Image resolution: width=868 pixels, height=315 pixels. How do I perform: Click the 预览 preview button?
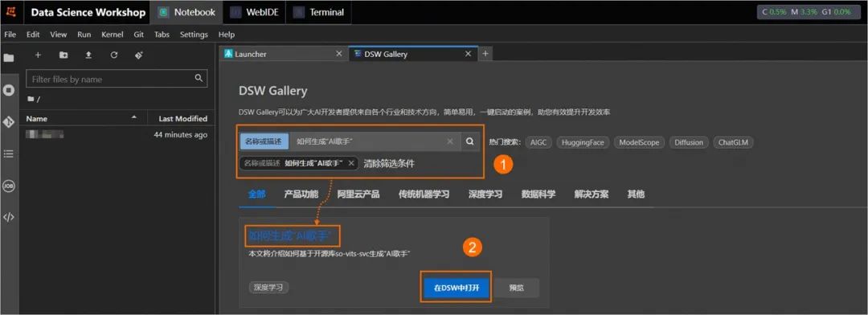coord(516,288)
